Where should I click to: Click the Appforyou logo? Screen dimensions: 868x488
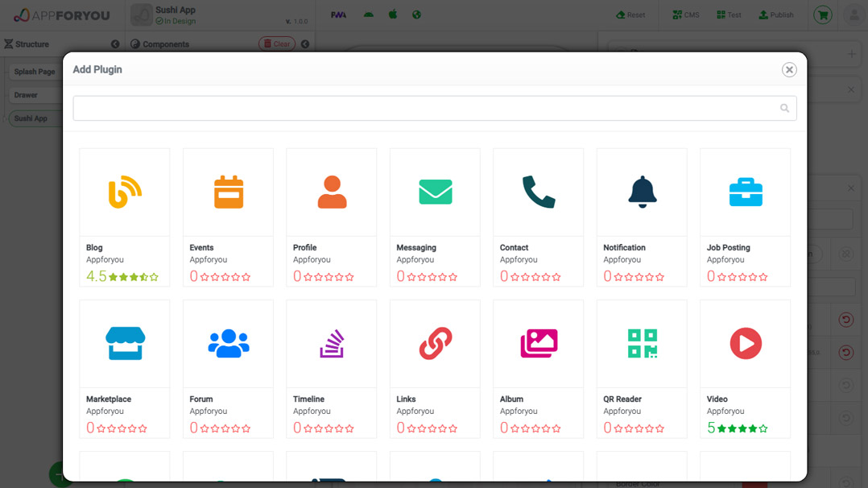61,15
